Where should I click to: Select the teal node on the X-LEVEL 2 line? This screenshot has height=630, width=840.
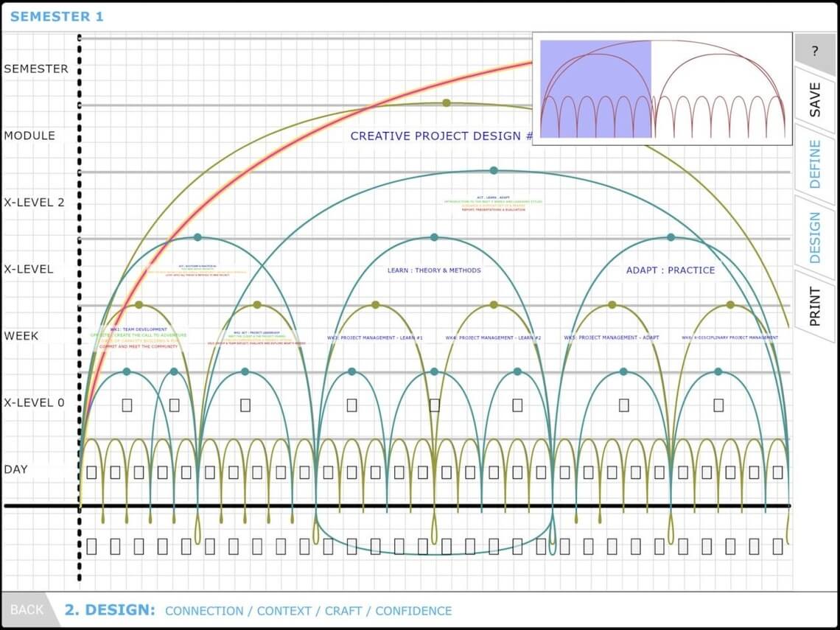pyautogui.click(x=494, y=170)
